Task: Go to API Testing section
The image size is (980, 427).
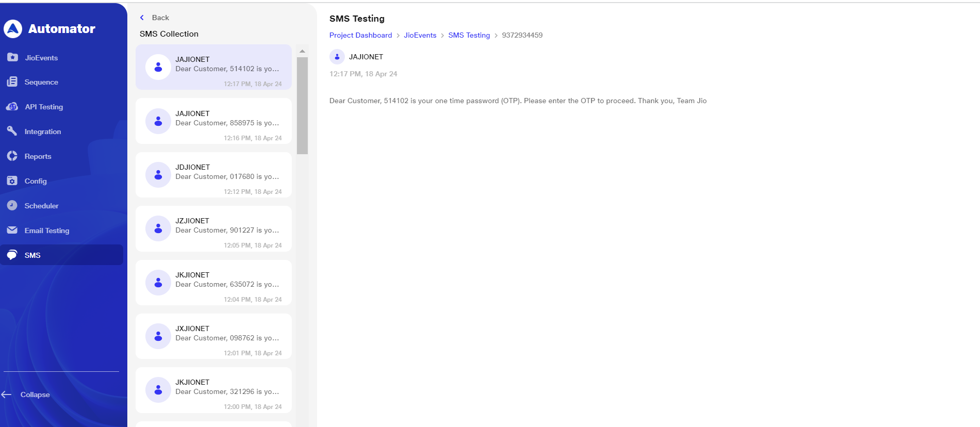Action: 44,107
